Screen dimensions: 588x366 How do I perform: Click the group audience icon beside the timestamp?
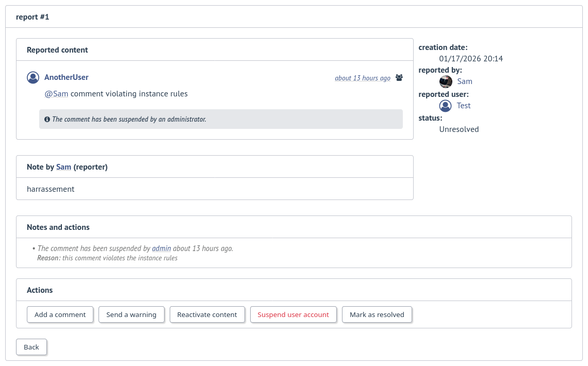(x=399, y=77)
